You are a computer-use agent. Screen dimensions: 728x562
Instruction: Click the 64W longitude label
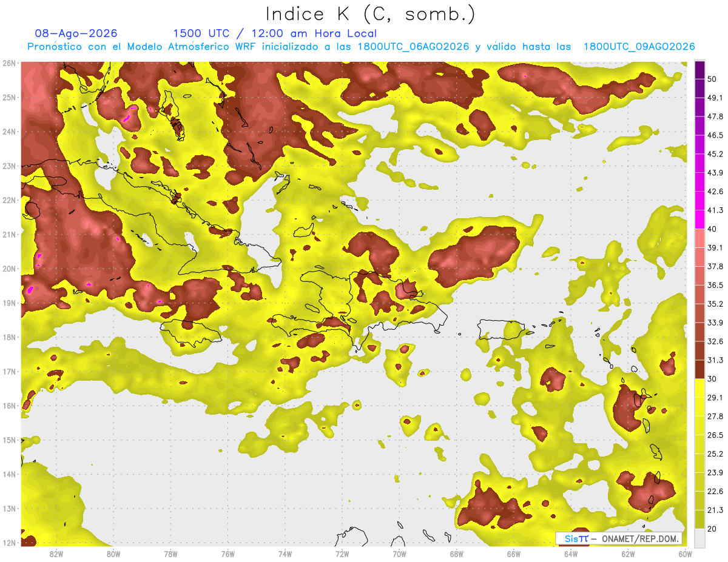(x=571, y=554)
